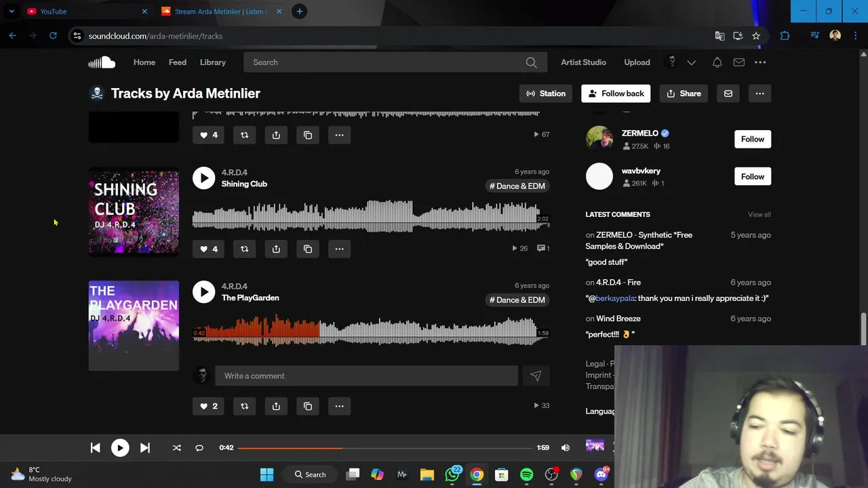Open the notifications bell

[x=717, y=62]
